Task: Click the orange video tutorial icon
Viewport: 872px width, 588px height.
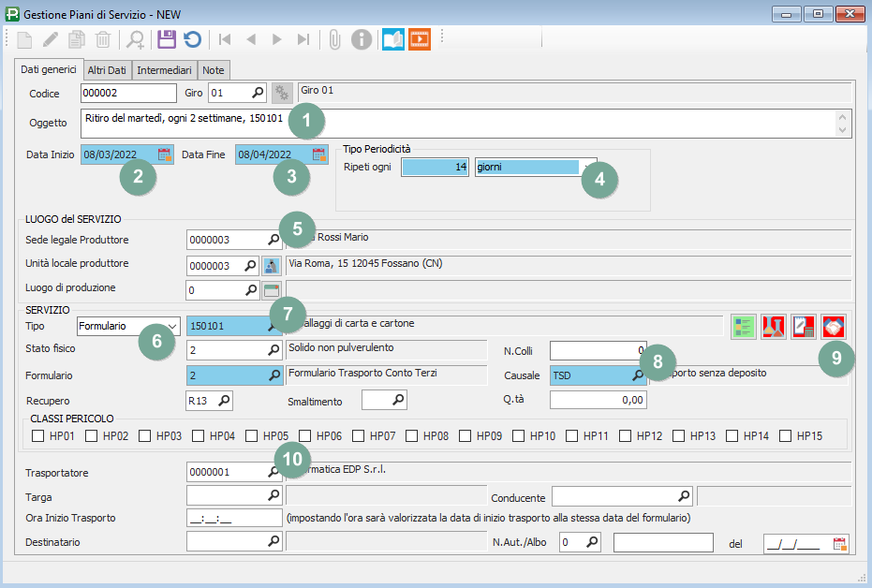Action: 420,39
